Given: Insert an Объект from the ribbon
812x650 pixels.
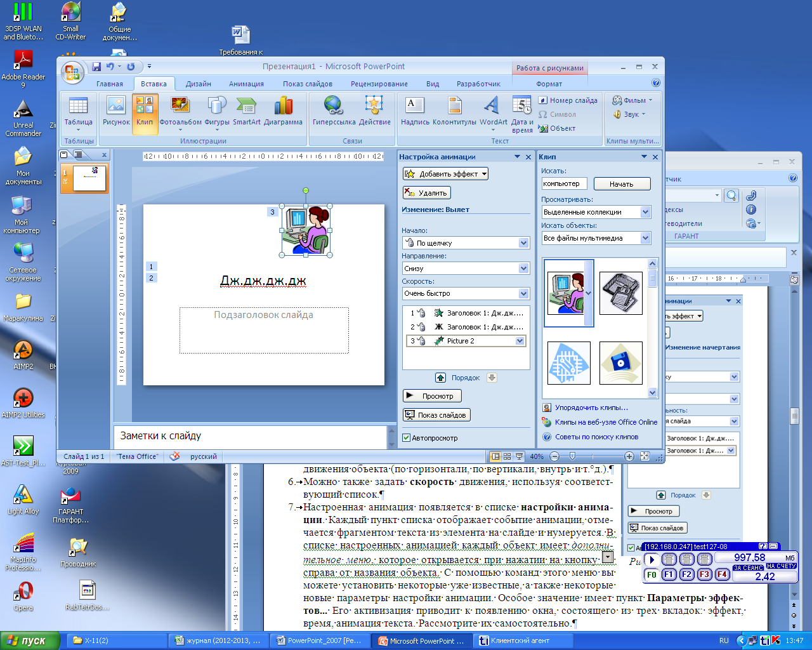Looking at the screenshot, I should [557, 128].
